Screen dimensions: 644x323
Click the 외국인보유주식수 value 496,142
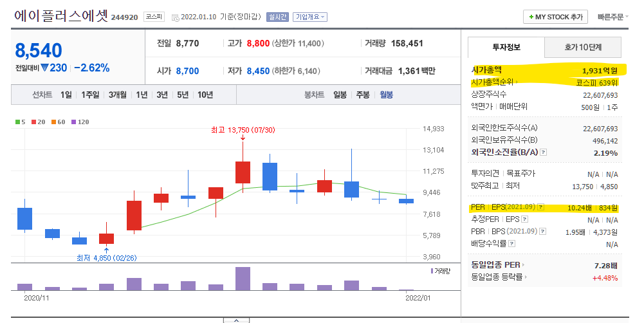click(x=605, y=141)
